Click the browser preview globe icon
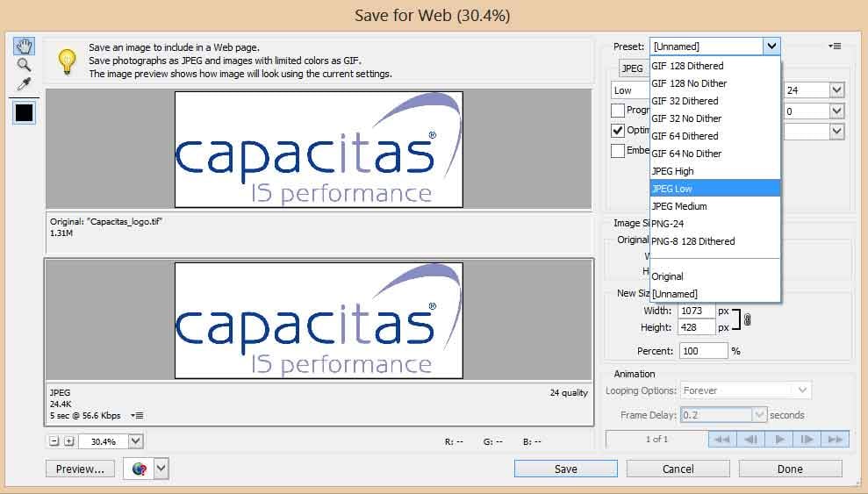 coord(140,469)
